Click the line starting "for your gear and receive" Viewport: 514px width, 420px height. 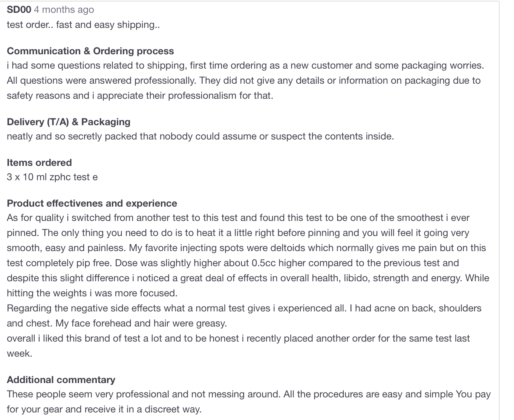click(104, 409)
